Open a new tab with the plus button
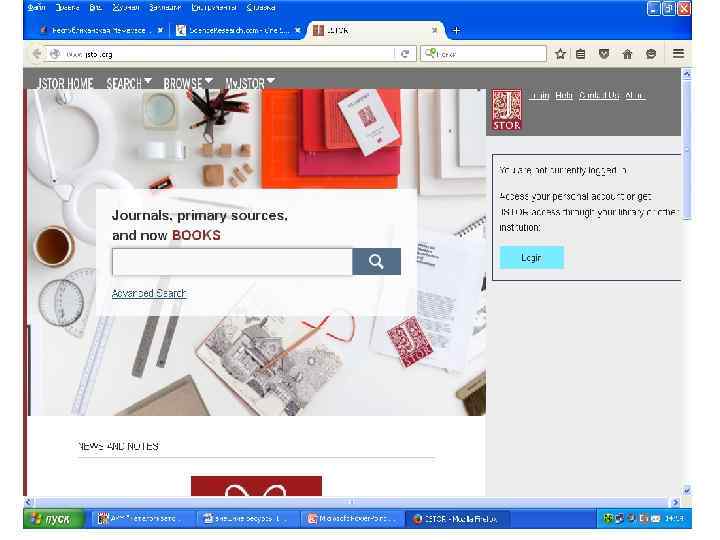 [456, 30]
